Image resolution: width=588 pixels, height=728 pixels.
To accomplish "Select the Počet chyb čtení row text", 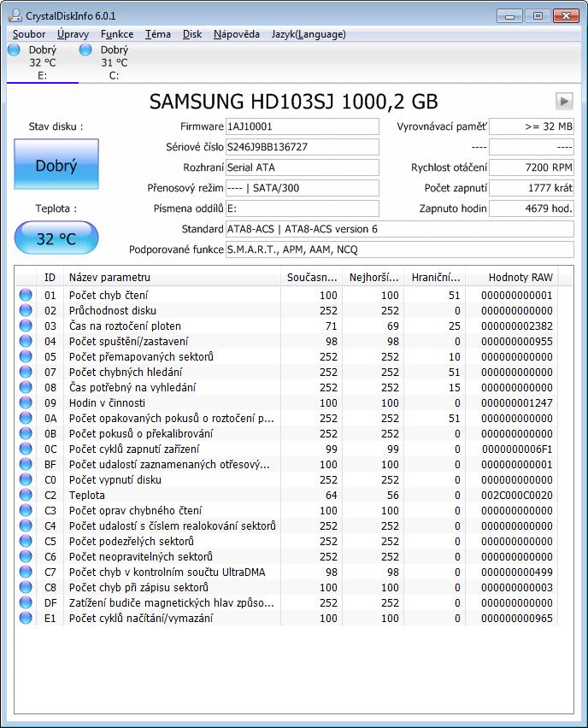I will [x=109, y=295].
